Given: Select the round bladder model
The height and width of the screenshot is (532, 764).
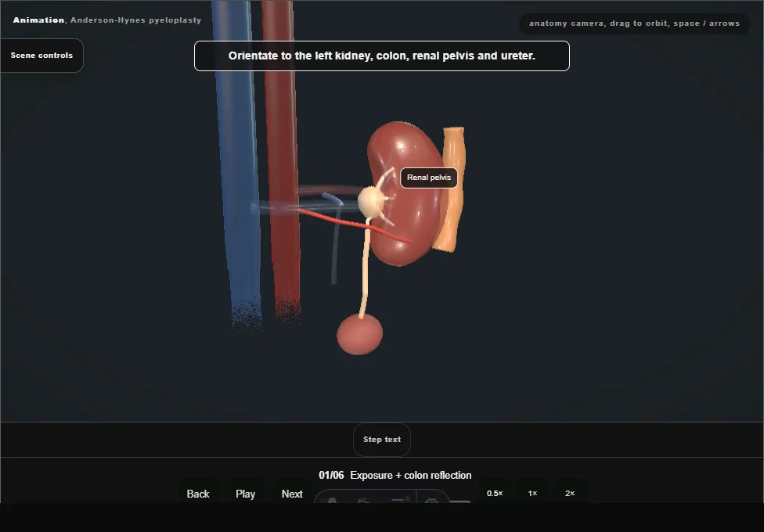Looking at the screenshot, I should pos(359,334).
